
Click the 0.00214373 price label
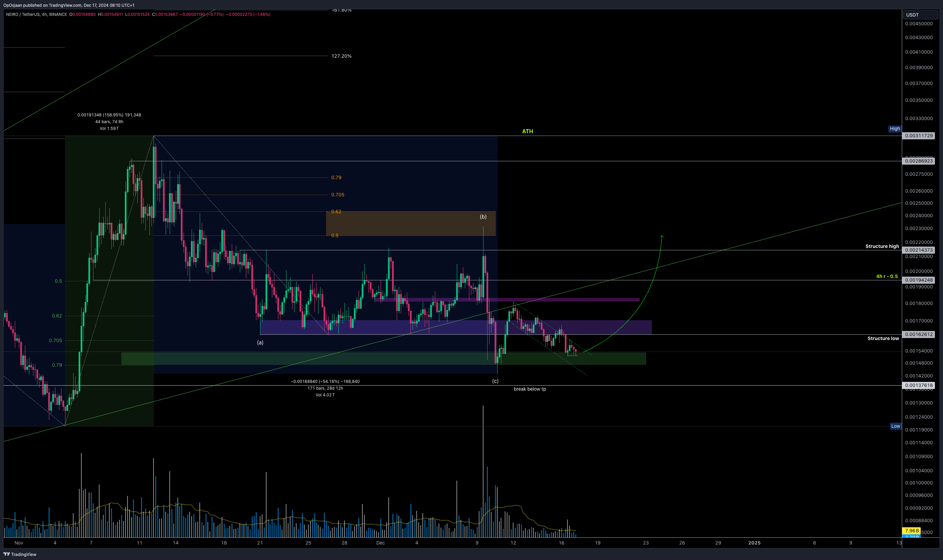point(918,250)
